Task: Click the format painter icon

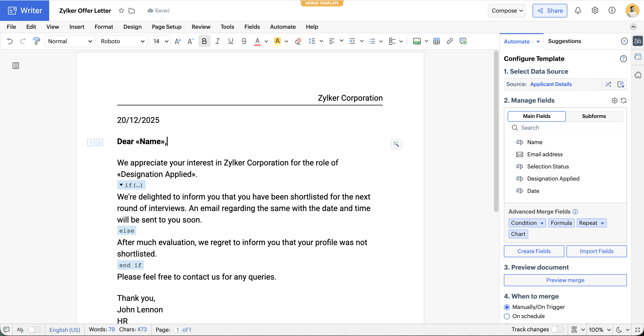Action: 36,41
